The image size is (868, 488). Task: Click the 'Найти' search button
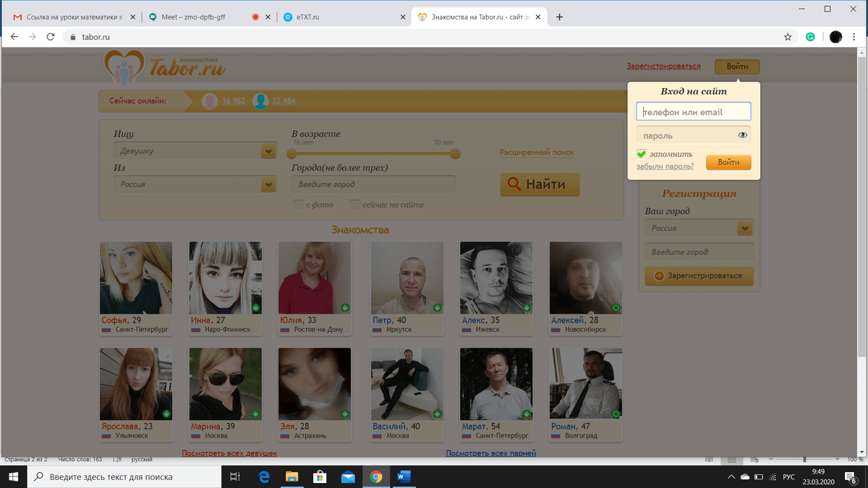click(540, 184)
